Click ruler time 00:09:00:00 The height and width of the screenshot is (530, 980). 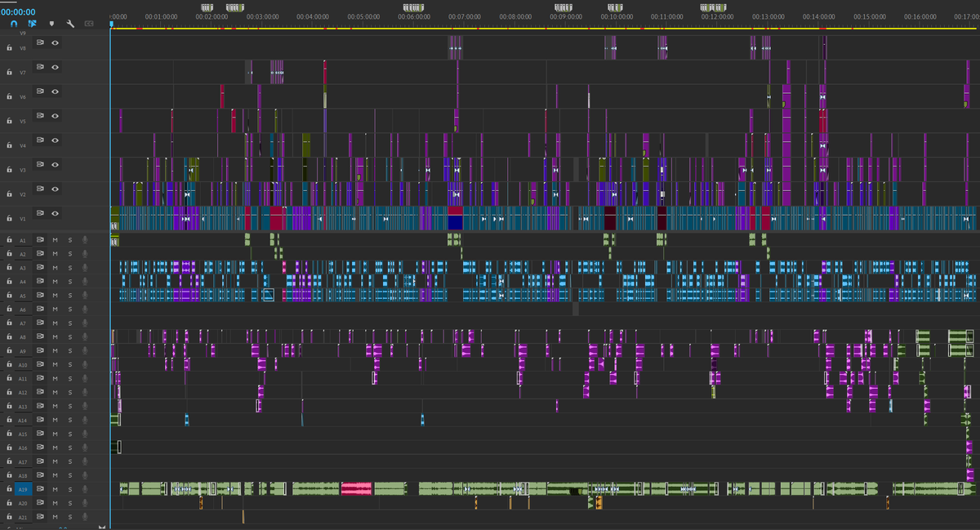point(566,16)
